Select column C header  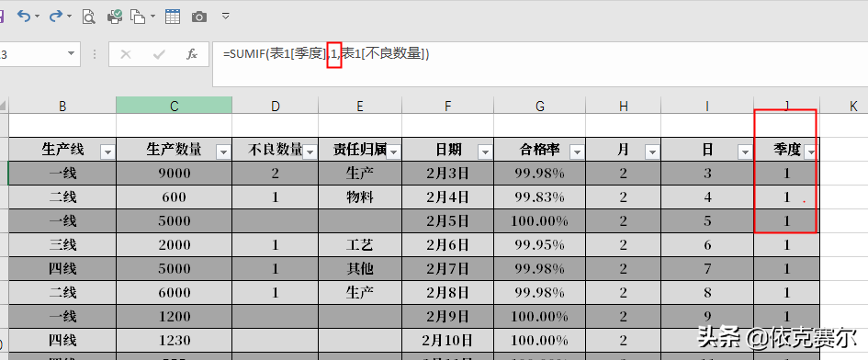[174, 106]
